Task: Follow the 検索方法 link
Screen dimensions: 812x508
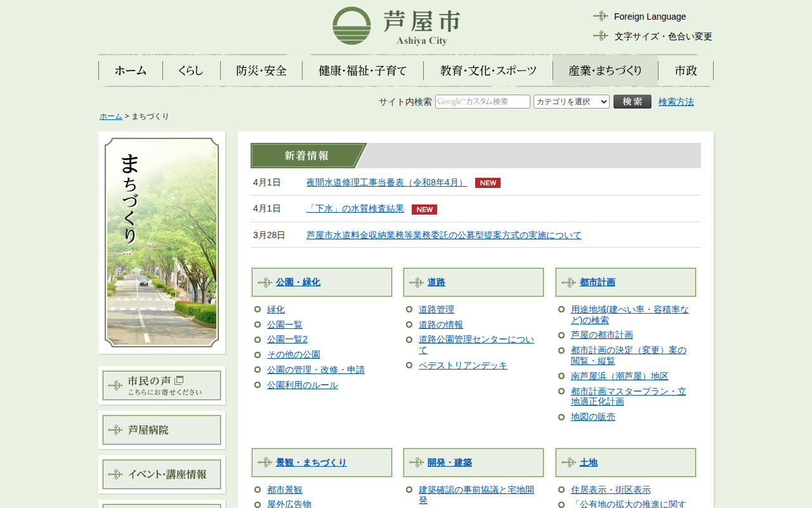Action: coord(676,102)
